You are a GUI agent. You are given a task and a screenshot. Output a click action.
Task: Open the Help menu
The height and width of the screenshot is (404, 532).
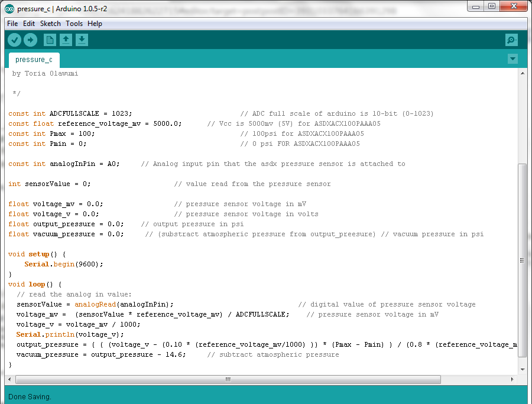click(x=95, y=24)
